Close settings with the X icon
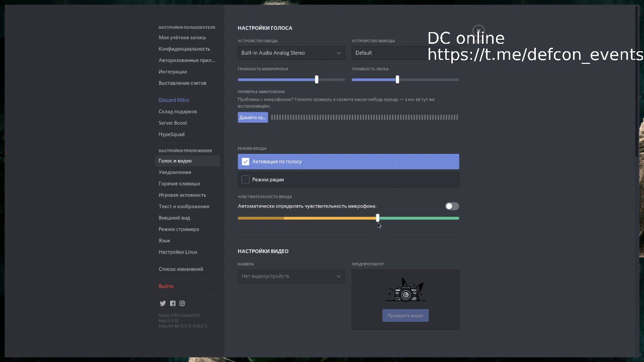The image size is (644, 362). [x=478, y=30]
